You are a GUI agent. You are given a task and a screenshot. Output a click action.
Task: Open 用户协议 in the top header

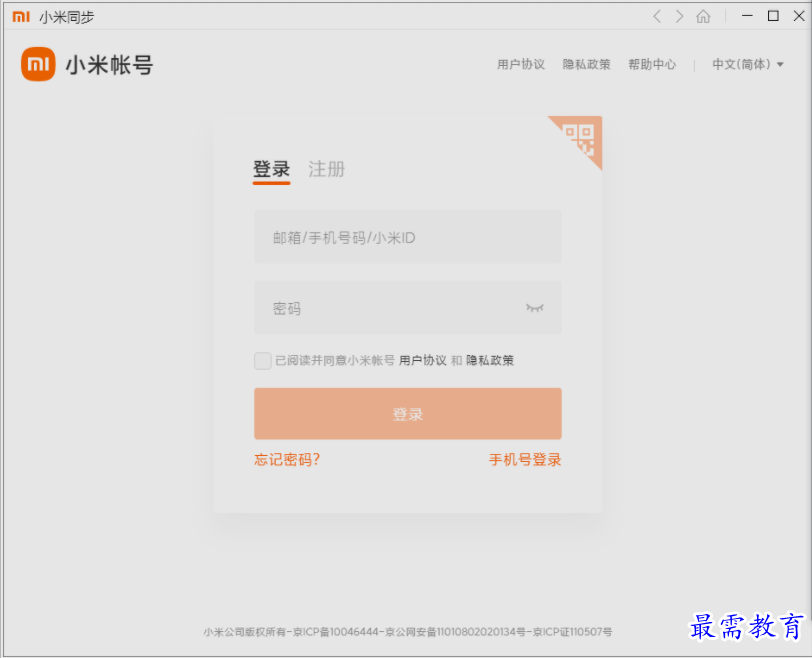(x=521, y=64)
